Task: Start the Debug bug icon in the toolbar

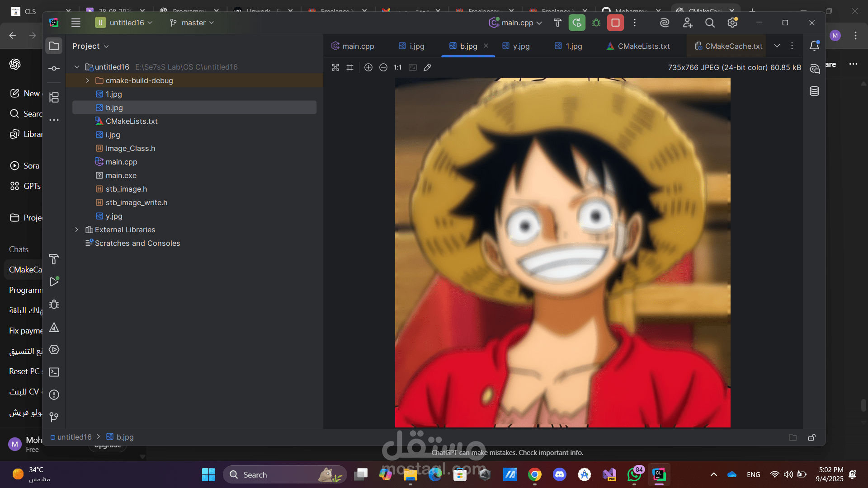Action: click(596, 23)
